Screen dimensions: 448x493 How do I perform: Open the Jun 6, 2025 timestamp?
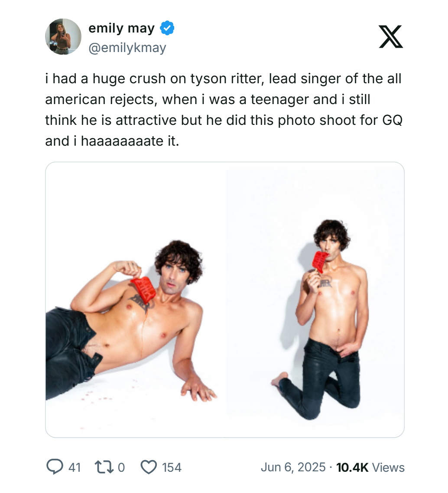(x=293, y=467)
